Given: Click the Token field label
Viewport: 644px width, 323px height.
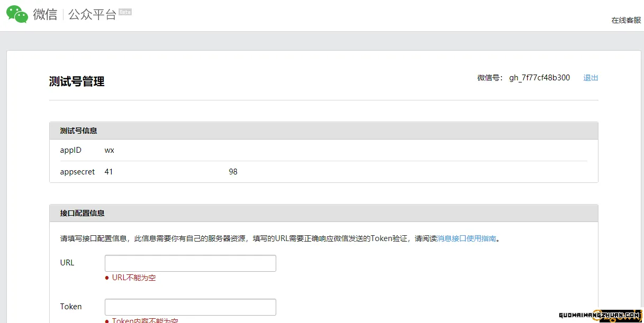Looking at the screenshot, I should point(71,306).
